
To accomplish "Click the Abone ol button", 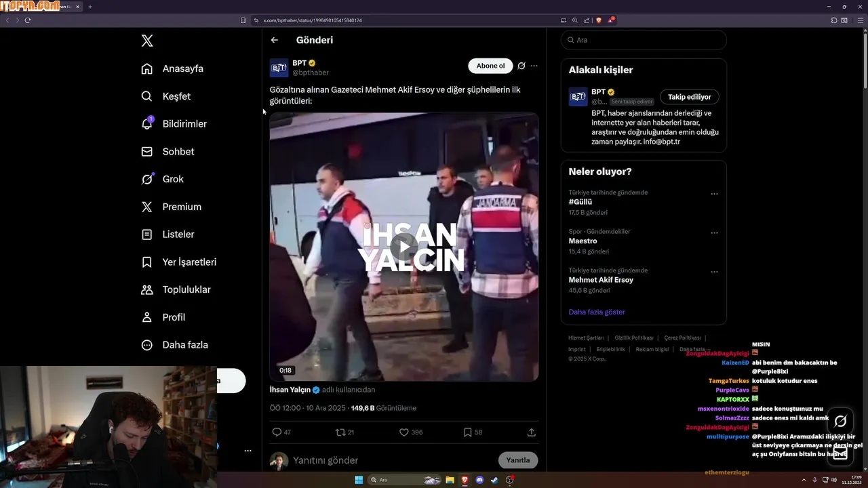I will tap(490, 66).
